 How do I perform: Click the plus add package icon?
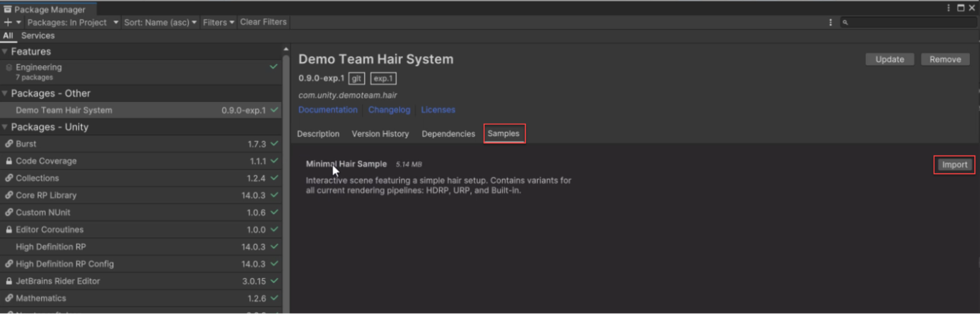(8, 22)
